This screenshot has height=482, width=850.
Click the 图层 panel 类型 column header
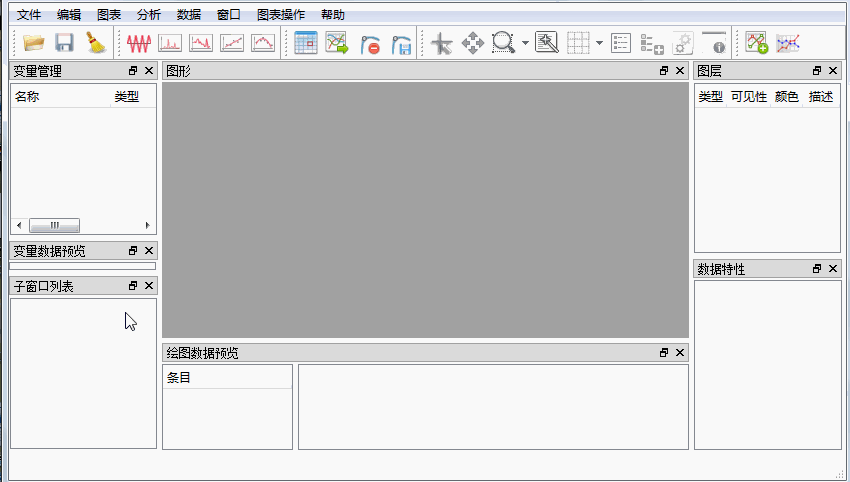coord(711,97)
